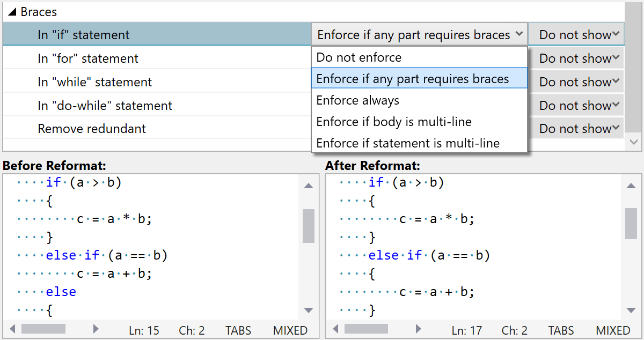Open 'Do not show' dropdown for Remove redundant
Viewport: 644px width, 340px height.
[576, 129]
